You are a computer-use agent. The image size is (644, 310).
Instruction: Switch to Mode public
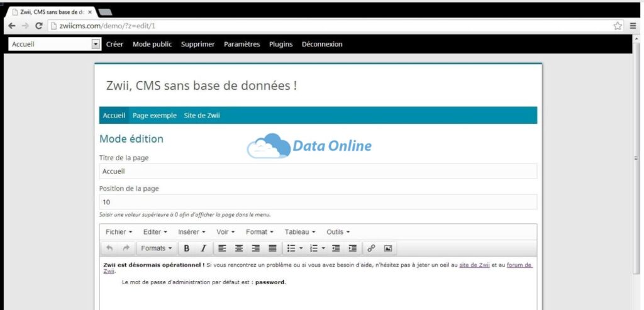tap(152, 45)
